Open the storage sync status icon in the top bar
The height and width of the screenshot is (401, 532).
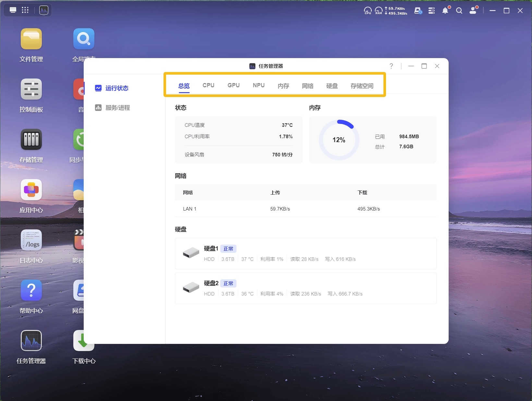point(418,11)
